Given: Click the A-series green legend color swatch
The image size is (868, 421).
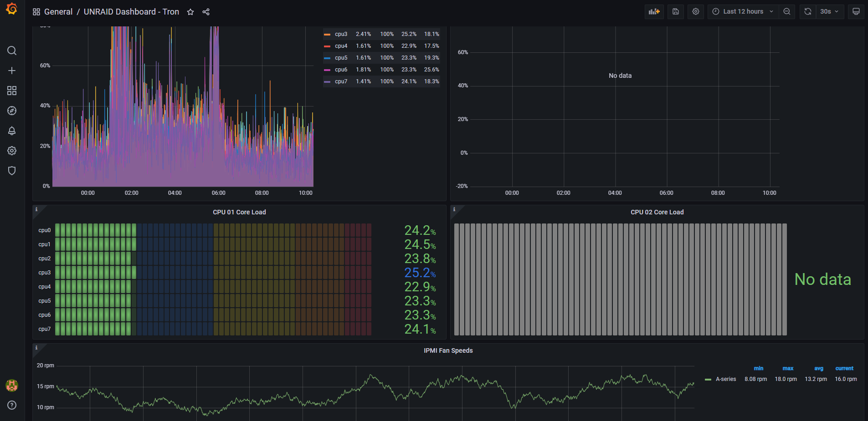Looking at the screenshot, I should pyautogui.click(x=708, y=379).
